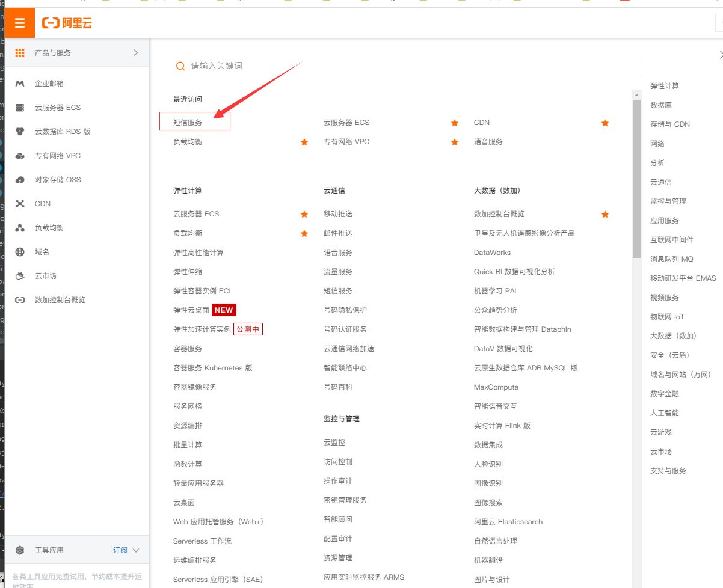This screenshot has height=588, width=723.
Task: Click the 云市场 icon in left sidebar
Action: click(20, 276)
